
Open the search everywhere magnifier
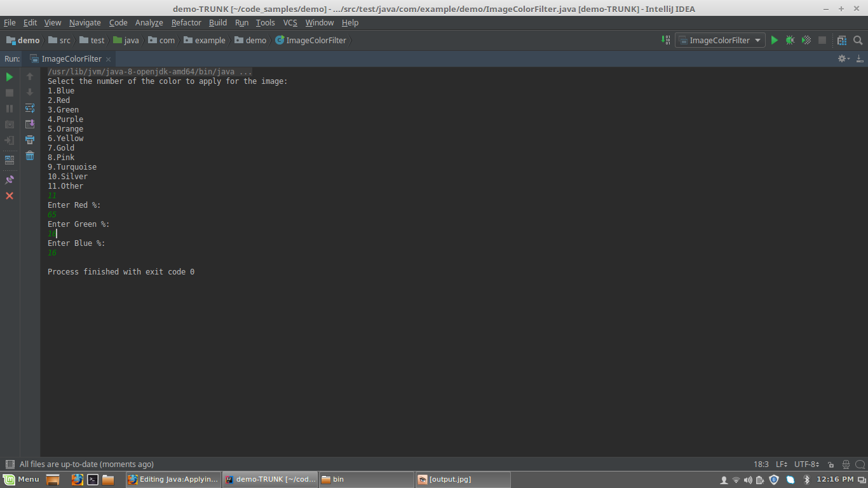point(859,40)
